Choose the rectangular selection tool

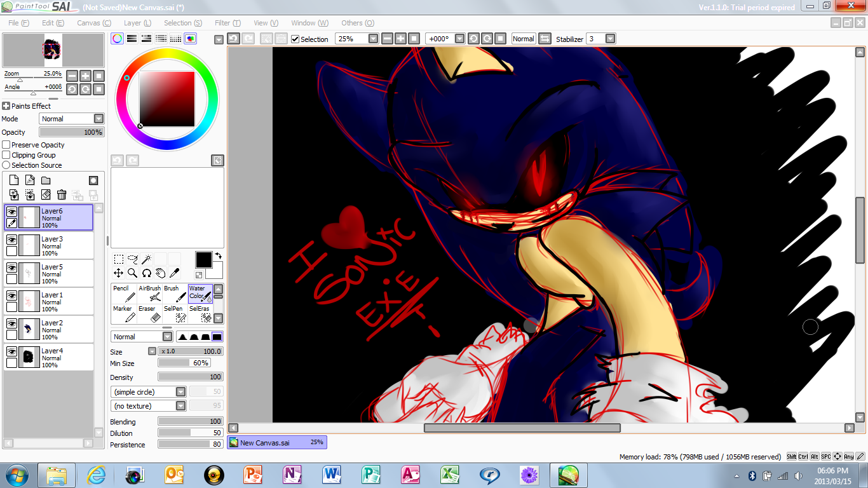coord(119,259)
